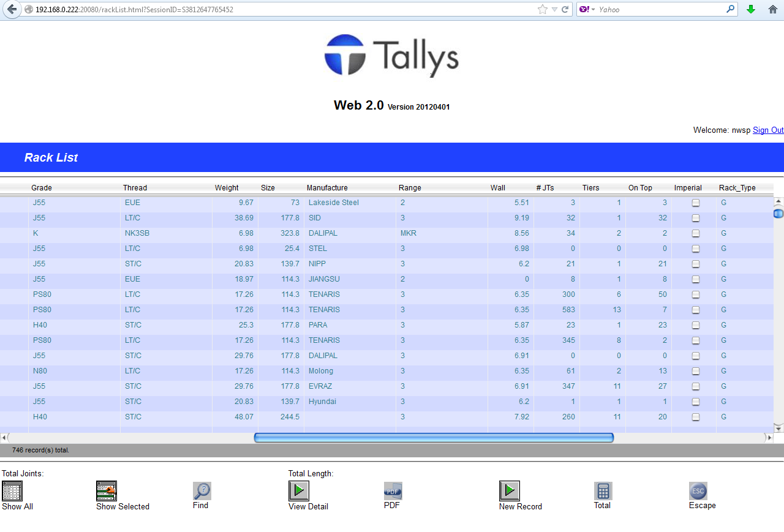
Task: Export the rack list as PDF
Action: (392, 491)
